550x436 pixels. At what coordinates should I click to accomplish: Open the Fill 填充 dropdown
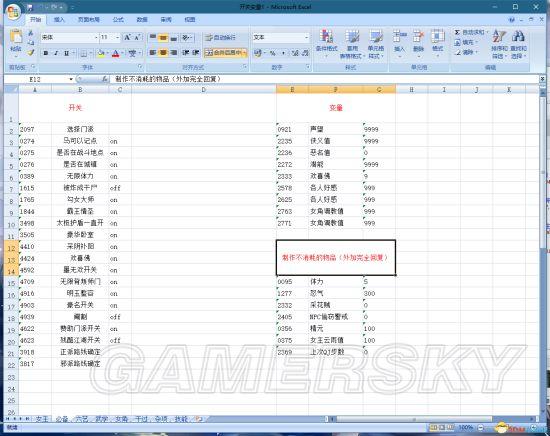[466, 42]
